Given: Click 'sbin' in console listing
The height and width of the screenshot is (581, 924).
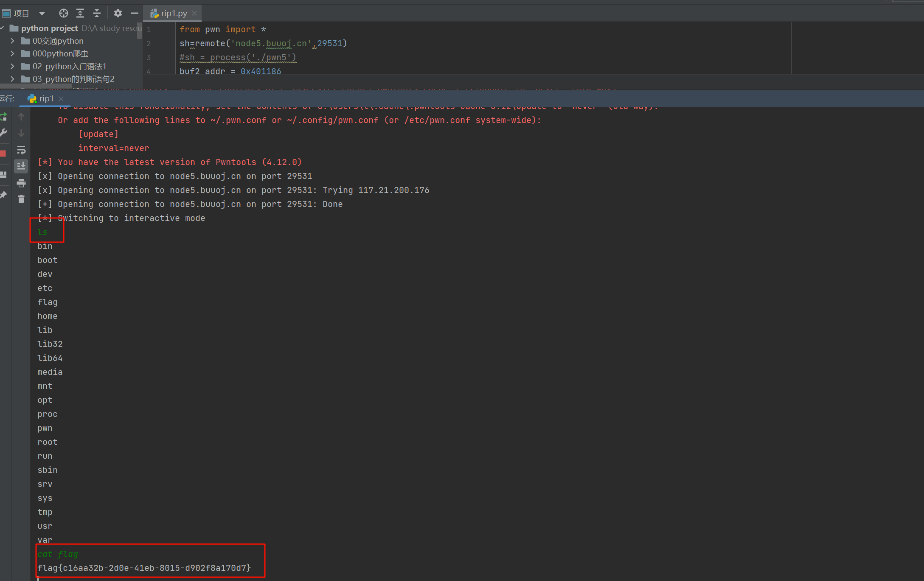Looking at the screenshot, I should point(48,470).
